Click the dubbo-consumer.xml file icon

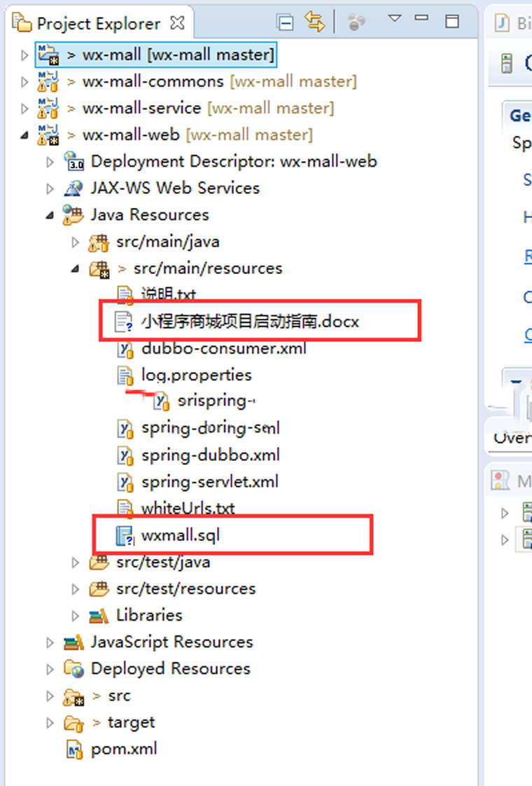(x=125, y=349)
